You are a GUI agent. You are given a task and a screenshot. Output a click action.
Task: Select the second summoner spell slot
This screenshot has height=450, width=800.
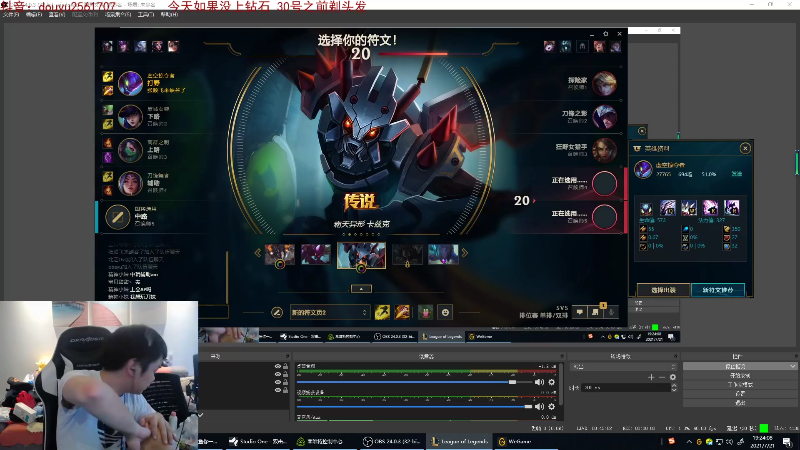[402, 312]
